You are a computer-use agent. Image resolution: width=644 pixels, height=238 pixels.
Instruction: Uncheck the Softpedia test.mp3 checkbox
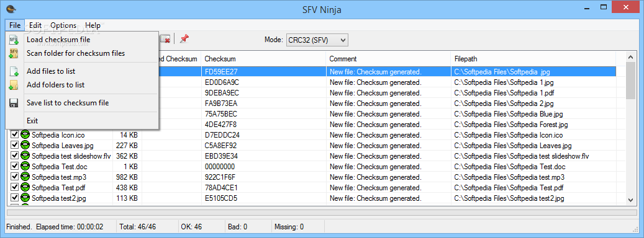15,177
